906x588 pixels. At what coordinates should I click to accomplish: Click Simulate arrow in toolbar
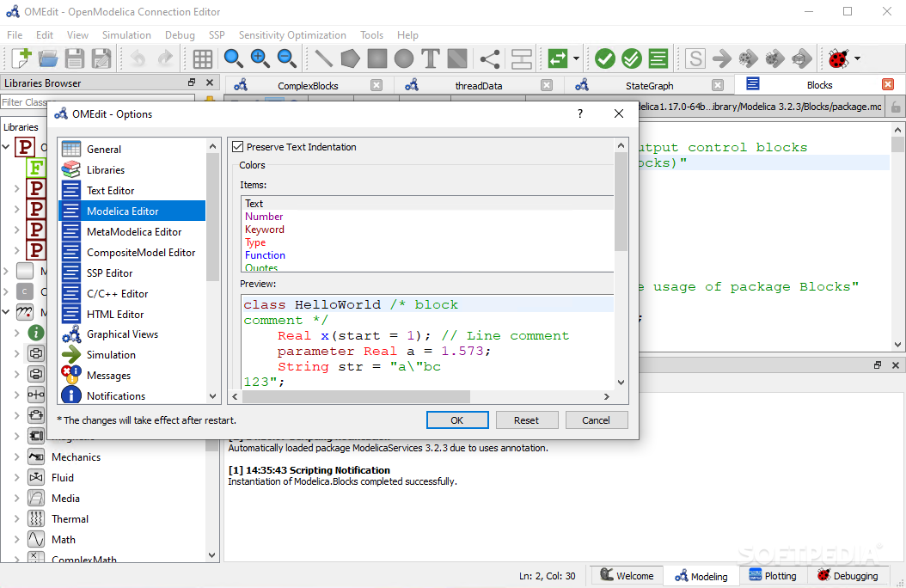click(x=722, y=58)
